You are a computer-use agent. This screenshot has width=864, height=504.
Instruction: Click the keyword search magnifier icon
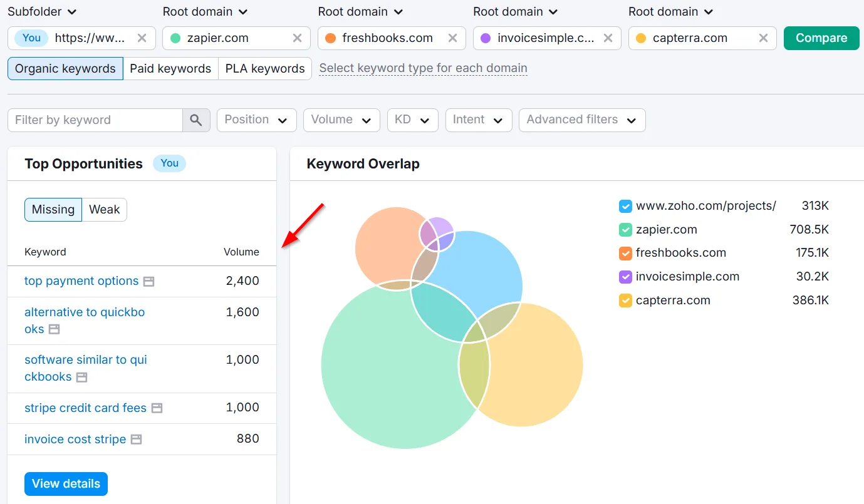196,120
